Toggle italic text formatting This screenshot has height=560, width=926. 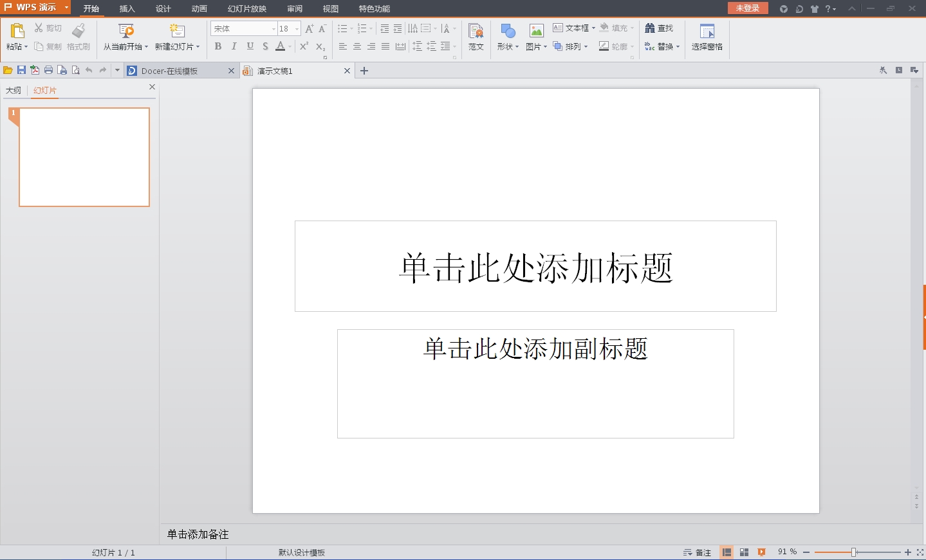[234, 46]
